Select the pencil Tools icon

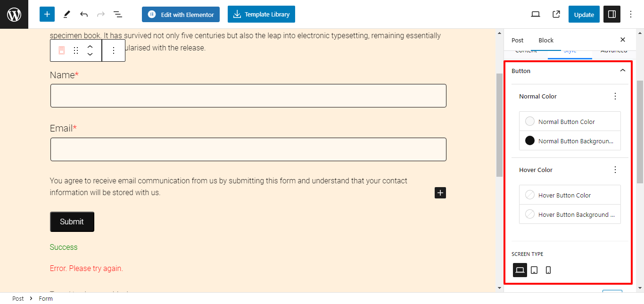pos(66,14)
